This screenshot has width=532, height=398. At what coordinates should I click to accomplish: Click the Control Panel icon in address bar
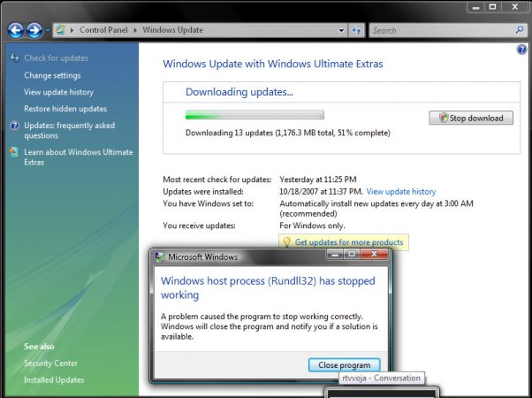pyautogui.click(x=60, y=30)
